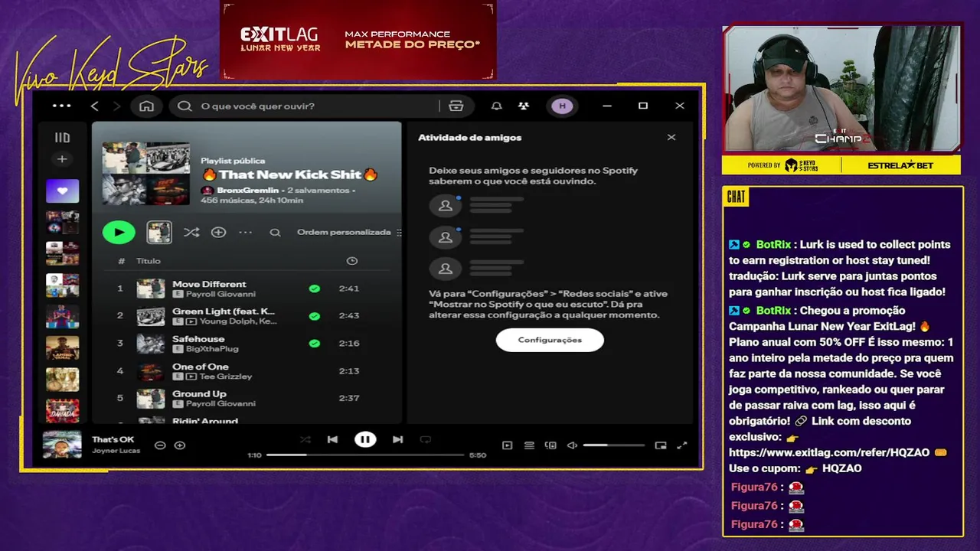
Task: Search within the playlist magnifier icon
Action: [275, 233]
